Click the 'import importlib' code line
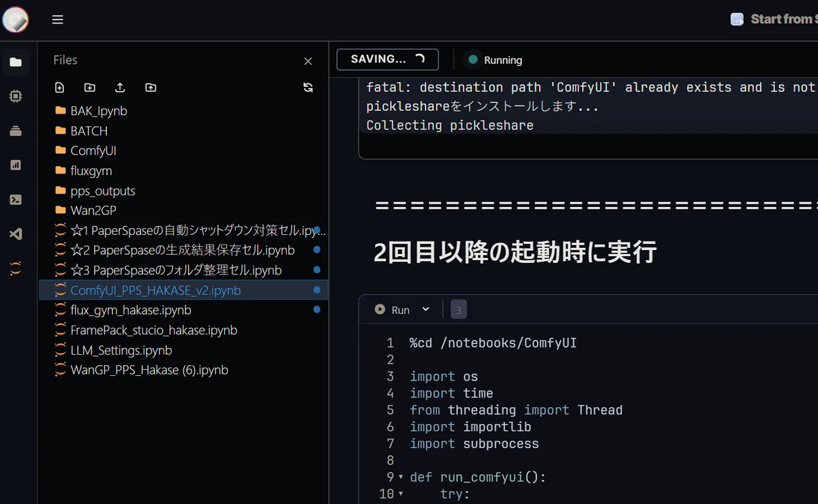This screenshot has width=818, height=504. pyautogui.click(x=470, y=427)
